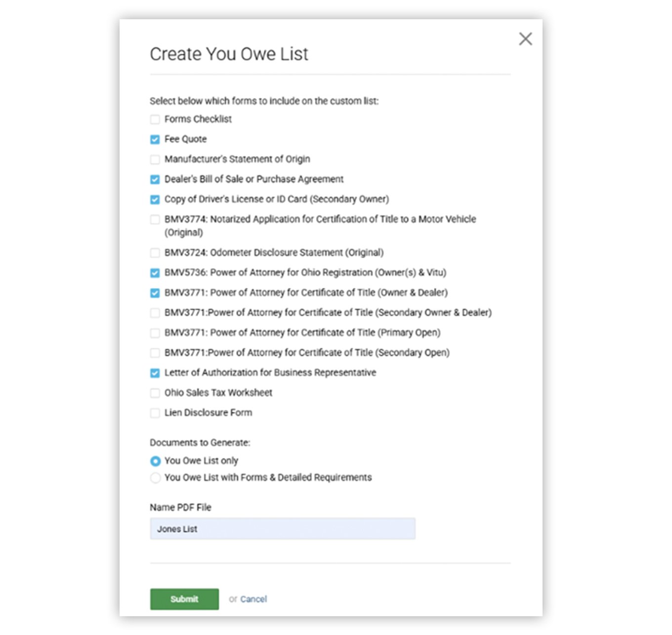The image size is (672, 635).
Task: Check the Lien Disclosure Form option
Action: click(155, 413)
